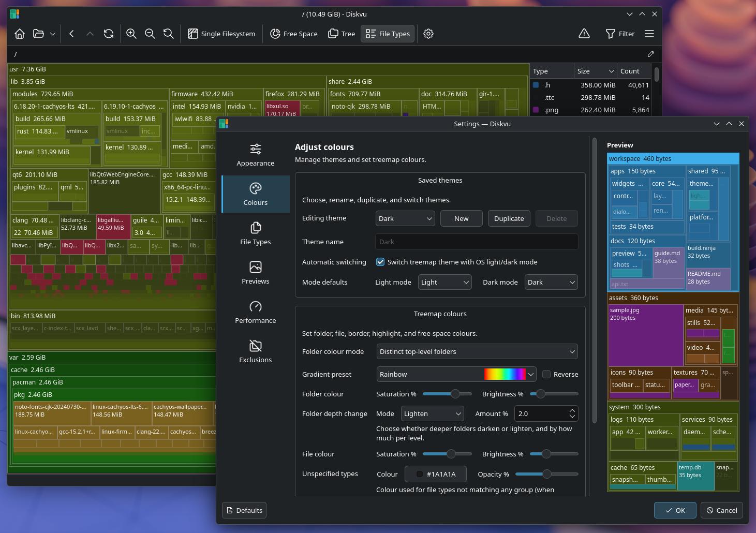Click the temp.db tile in Preview

[x=695, y=476]
